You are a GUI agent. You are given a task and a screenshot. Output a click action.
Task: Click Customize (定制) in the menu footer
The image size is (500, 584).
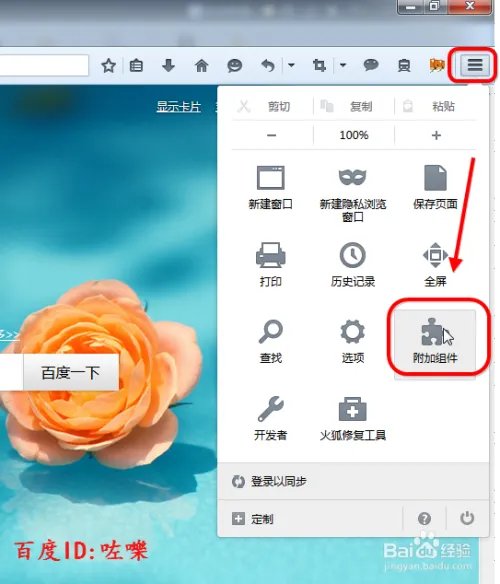pyautogui.click(x=310, y=518)
